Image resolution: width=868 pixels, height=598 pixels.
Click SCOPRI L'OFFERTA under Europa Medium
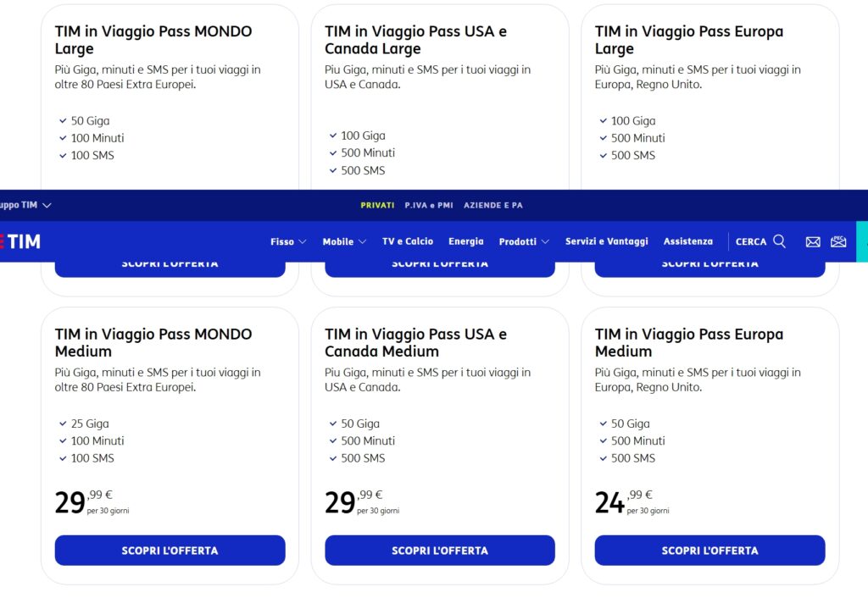pos(709,550)
